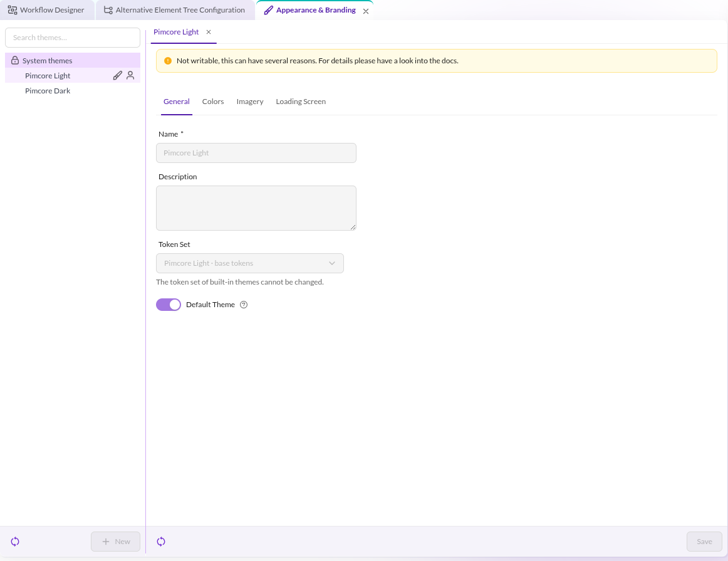
Task: Reload the theme list with refresh icon
Action: pyautogui.click(x=15, y=542)
